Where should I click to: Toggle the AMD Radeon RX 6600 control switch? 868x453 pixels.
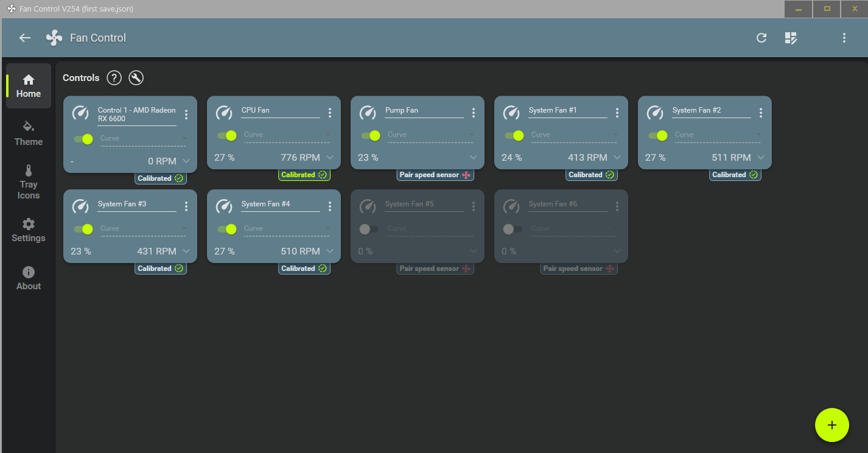click(83, 139)
